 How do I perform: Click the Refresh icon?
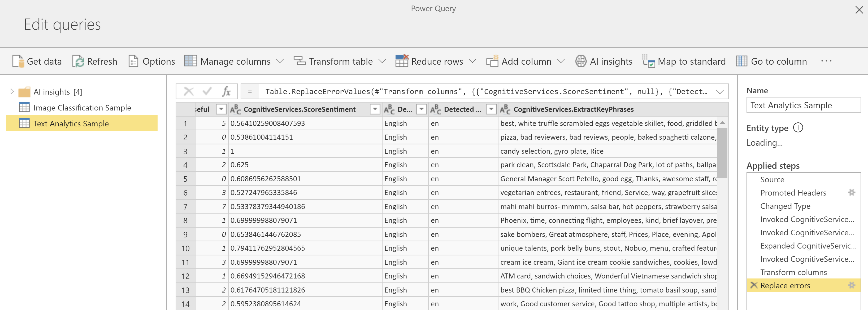78,61
